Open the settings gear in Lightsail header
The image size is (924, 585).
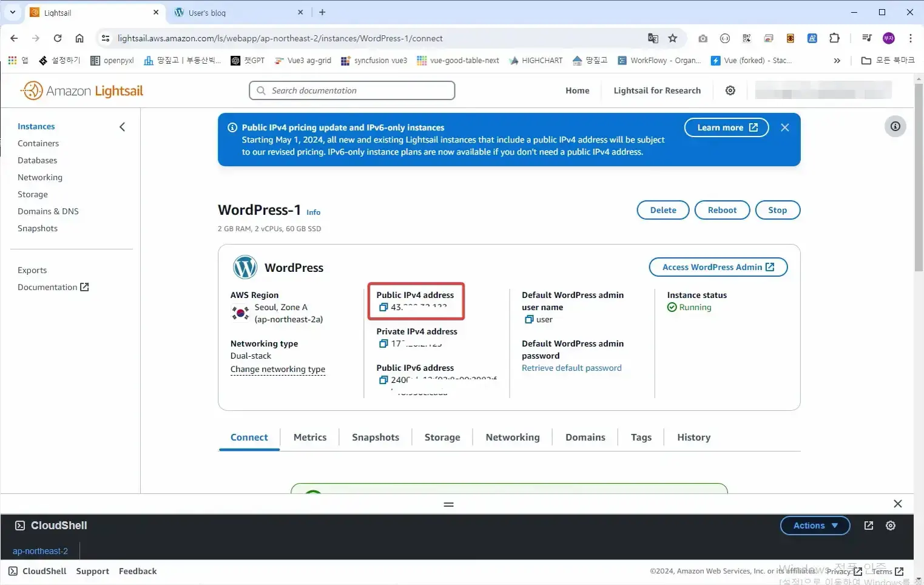coord(730,90)
